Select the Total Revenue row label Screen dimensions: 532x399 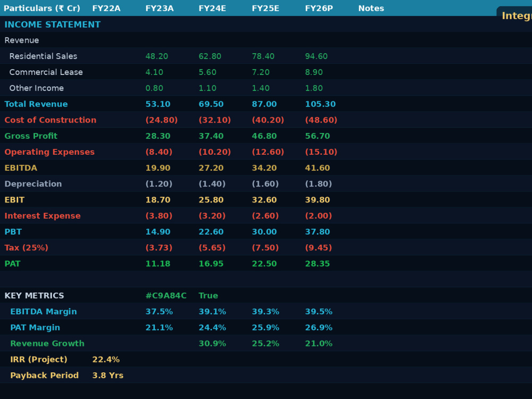pyautogui.click(x=36, y=104)
